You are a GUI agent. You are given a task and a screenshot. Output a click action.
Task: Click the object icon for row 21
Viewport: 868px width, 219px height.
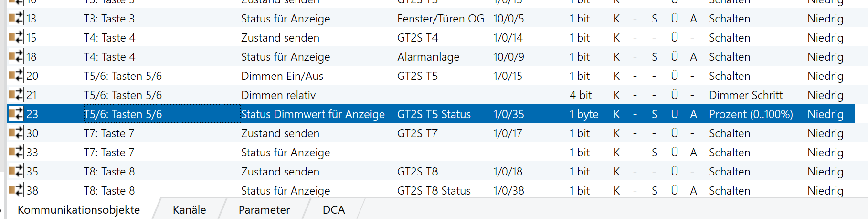(16, 95)
